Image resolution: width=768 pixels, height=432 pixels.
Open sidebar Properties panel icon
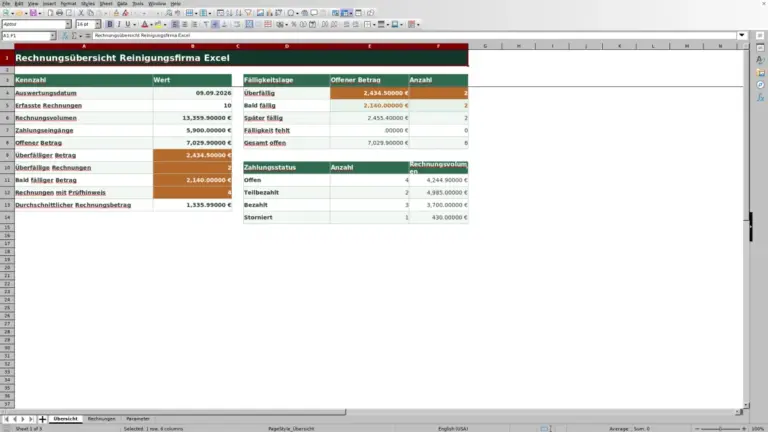click(760, 48)
